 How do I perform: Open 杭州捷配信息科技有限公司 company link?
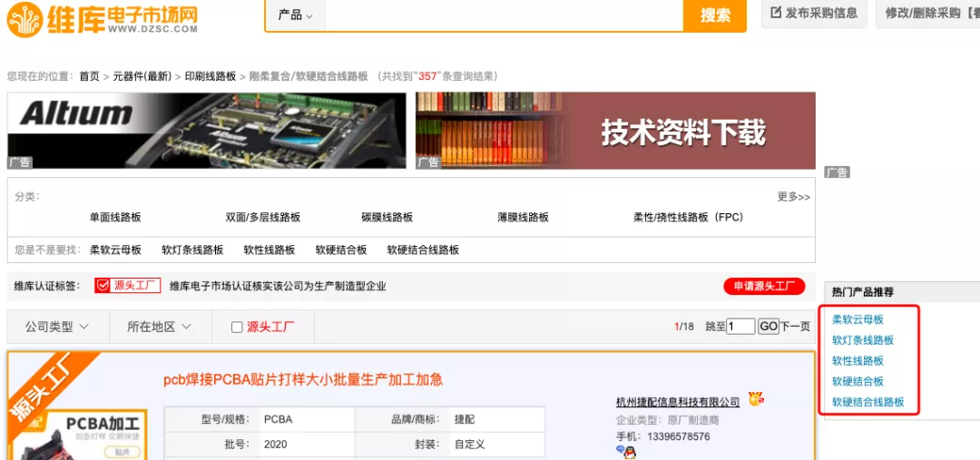pos(678,402)
